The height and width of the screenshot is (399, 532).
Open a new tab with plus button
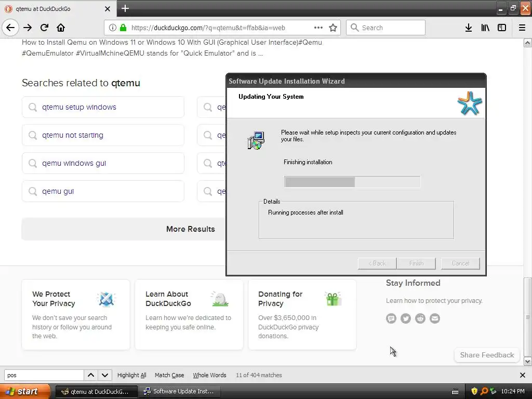125,8
